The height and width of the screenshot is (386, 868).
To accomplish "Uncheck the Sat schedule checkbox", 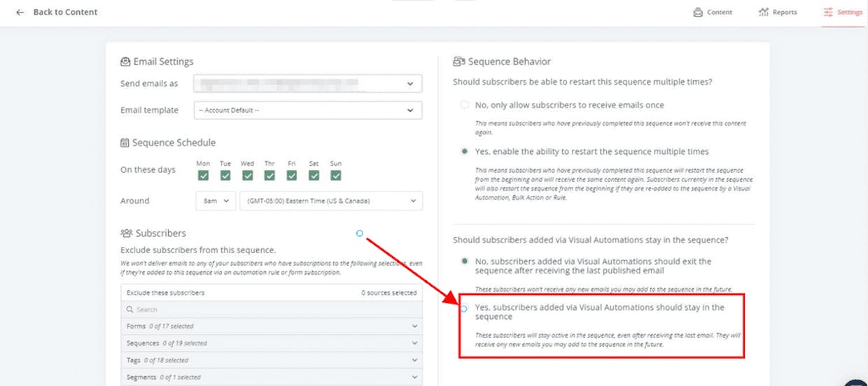I will 314,176.
